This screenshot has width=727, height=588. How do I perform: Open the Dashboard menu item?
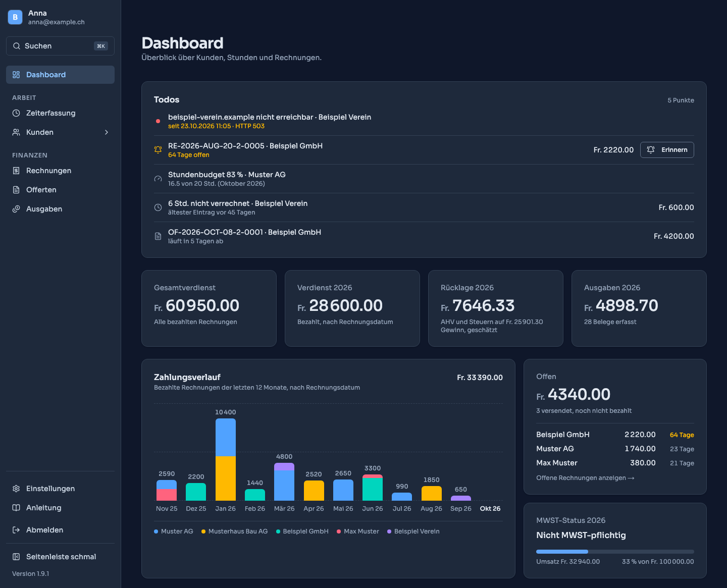(x=60, y=75)
